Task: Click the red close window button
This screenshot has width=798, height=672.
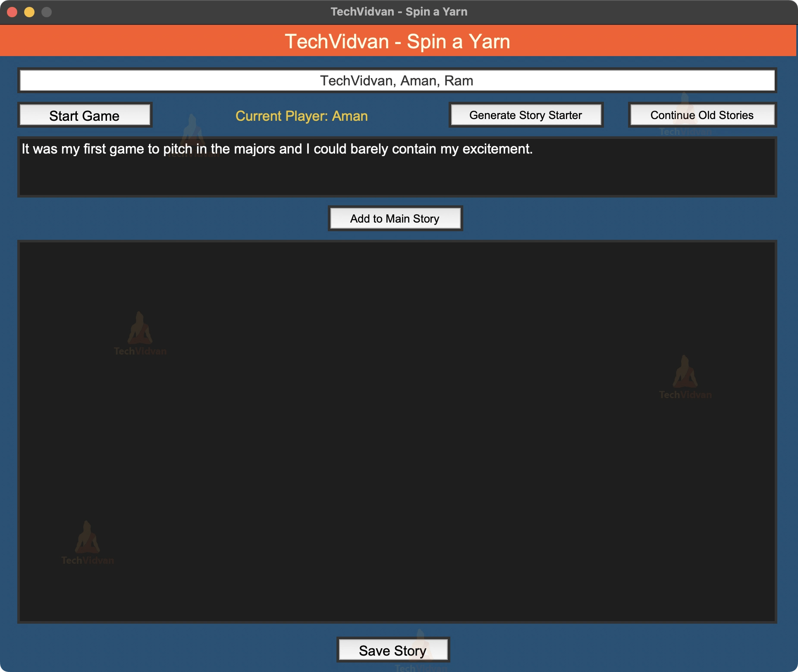Action: coord(13,13)
